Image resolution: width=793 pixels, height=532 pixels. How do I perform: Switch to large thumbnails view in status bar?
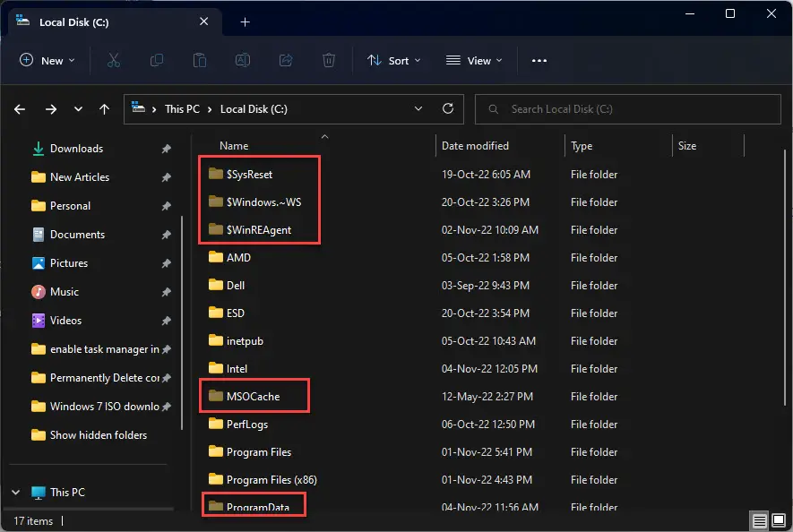tap(778, 521)
